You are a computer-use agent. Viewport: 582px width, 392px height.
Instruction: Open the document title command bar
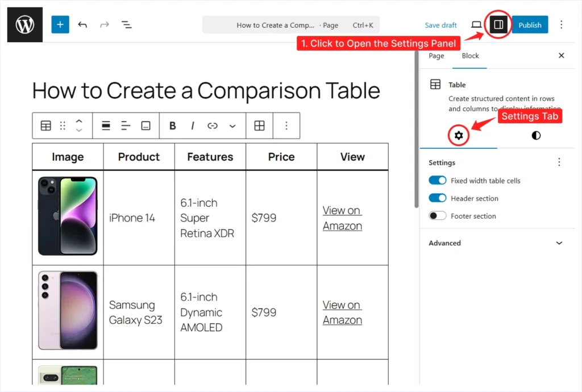click(290, 25)
